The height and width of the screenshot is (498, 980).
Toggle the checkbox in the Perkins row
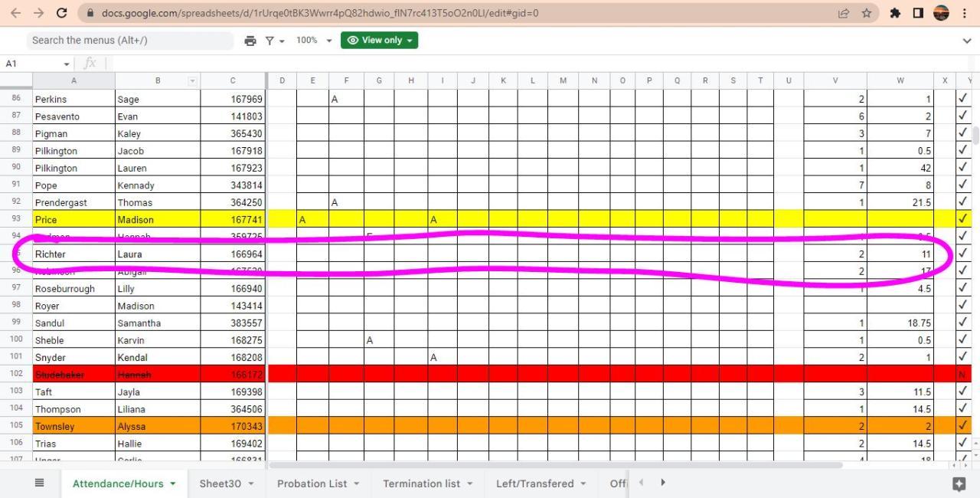pos(963,99)
